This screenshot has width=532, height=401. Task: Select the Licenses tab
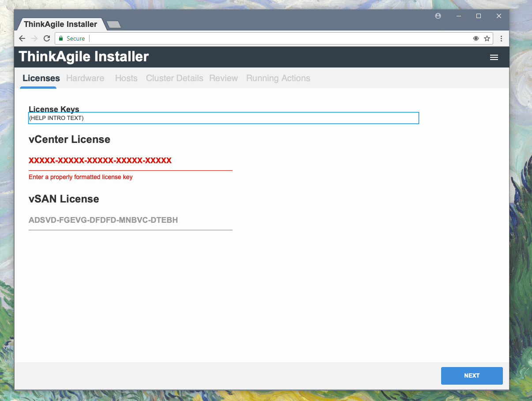(x=41, y=78)
